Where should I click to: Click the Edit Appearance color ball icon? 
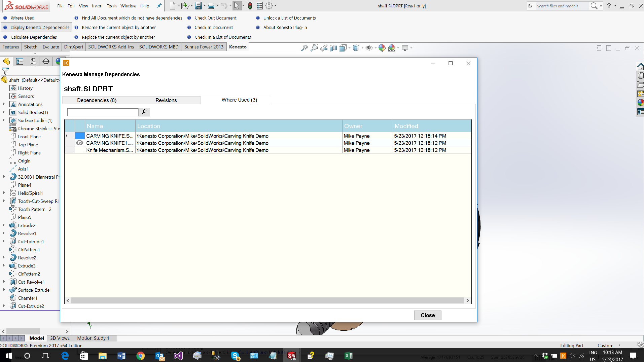(x=382, y=48)
